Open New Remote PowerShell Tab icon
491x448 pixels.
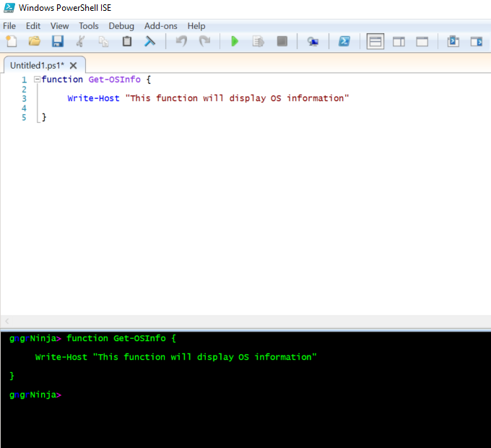click(313, 42)
